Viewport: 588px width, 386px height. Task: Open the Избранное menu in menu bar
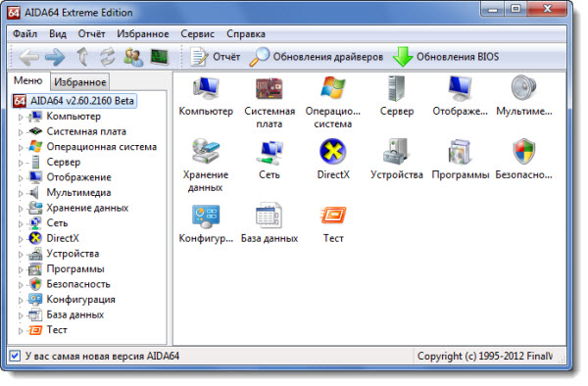click(x=142, y=33)
